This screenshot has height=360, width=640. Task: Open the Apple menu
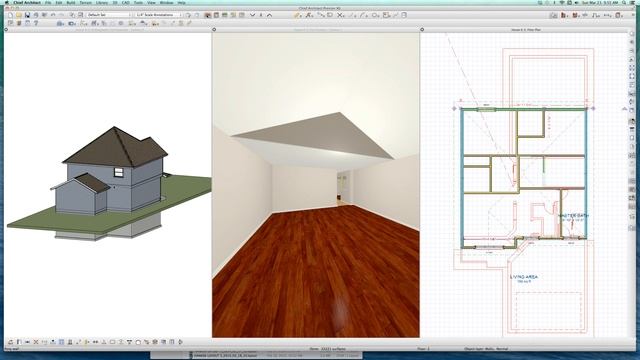coord(7,3)
